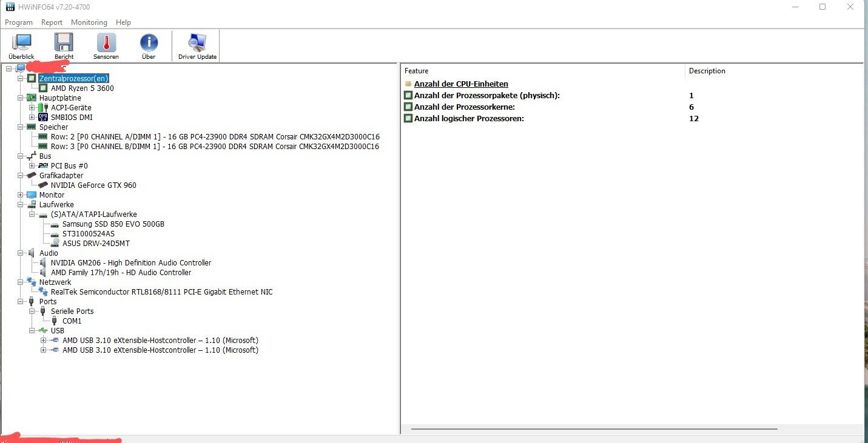Collapse the Serielle Ports node
Image resolution: width=868 pixels, height=443 pixels.
[x=32, y=311]
